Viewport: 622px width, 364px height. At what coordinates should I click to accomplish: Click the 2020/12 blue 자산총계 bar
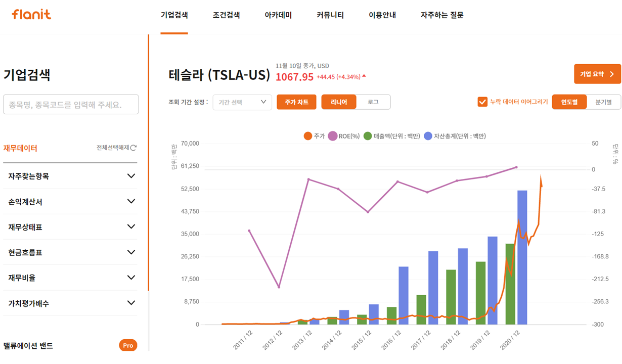pyautogui.click(x=522, y=257)
